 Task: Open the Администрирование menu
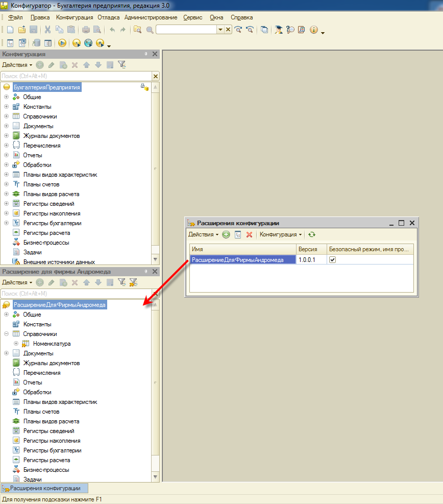pyautogui.click(x=151, y=17)
